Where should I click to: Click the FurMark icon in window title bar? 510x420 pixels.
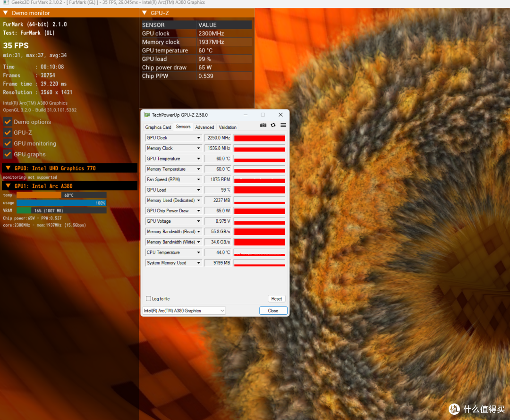point(6,3)
